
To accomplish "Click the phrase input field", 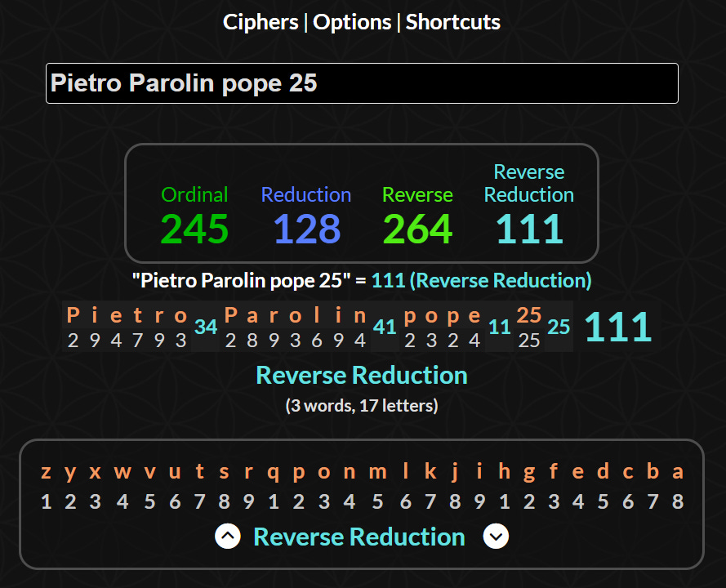I will 362,83.
